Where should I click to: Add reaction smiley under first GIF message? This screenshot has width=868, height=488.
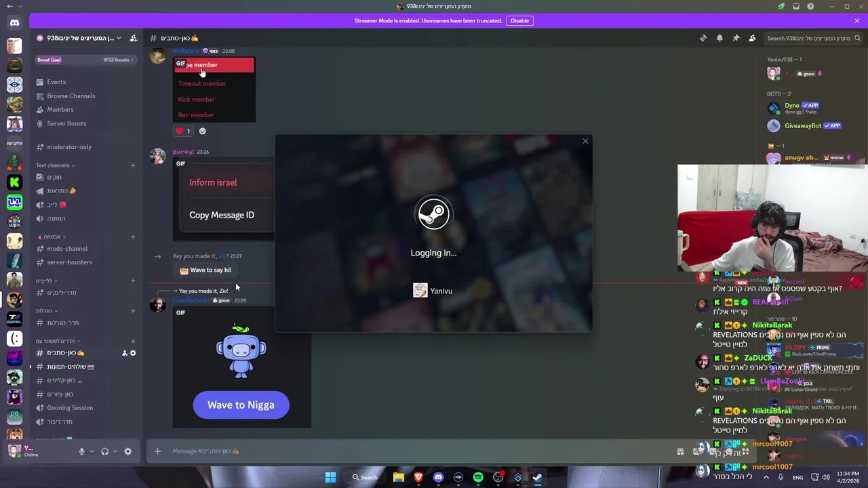click(x=202, y=131)
